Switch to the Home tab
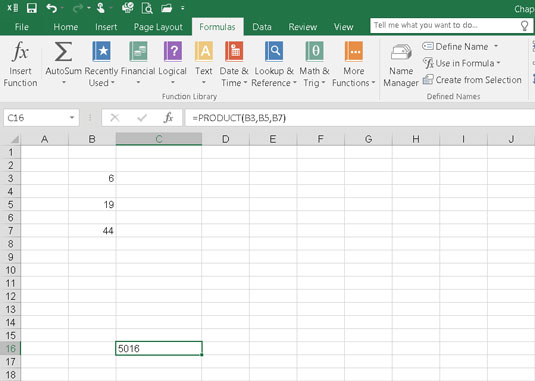Viewport: 535px width, 381px height. click(66, 27)
